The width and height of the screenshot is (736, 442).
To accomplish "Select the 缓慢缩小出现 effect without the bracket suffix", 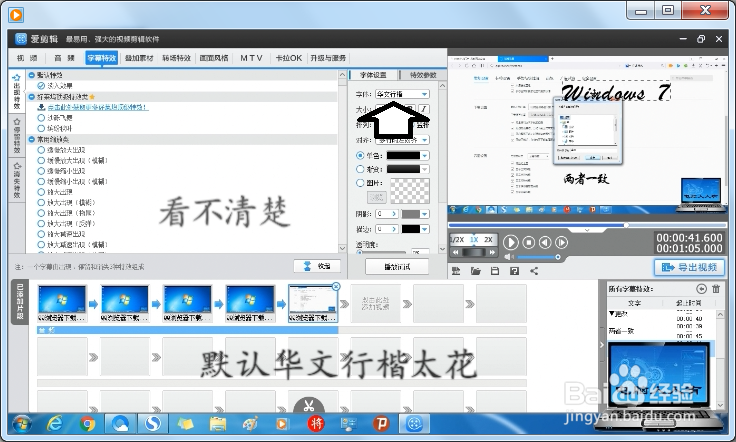I will 41,171.
